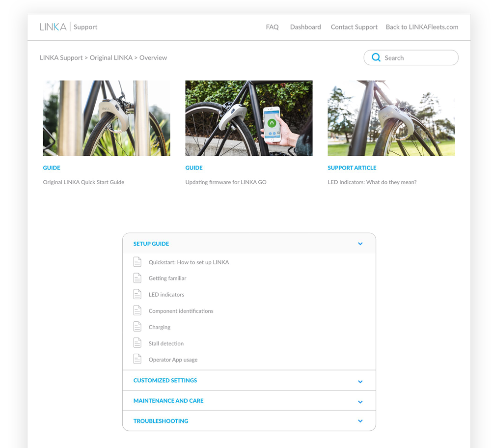Click the SETUP GUIDE heading
491x448 pixels.
(151, 244)
